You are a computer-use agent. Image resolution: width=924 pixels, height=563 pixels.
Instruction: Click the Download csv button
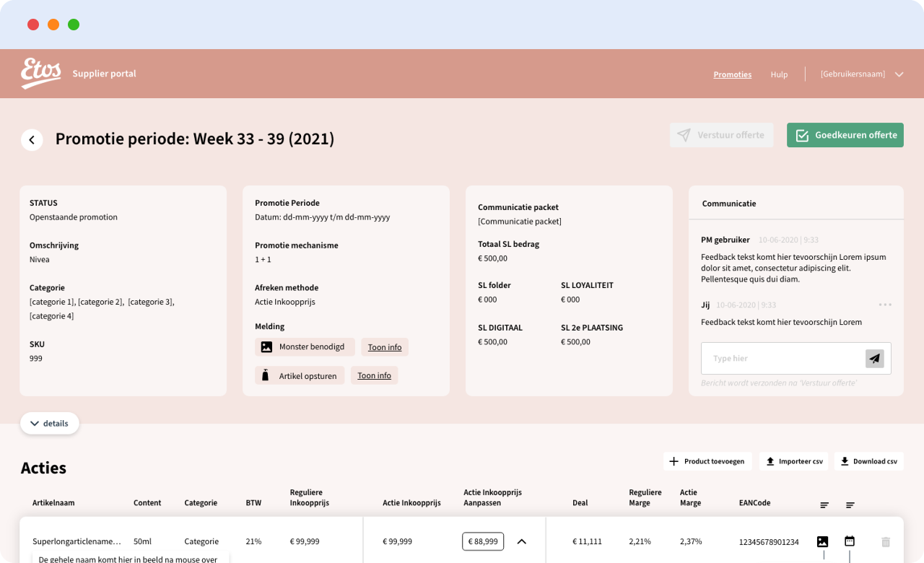(x=869, y=461)
